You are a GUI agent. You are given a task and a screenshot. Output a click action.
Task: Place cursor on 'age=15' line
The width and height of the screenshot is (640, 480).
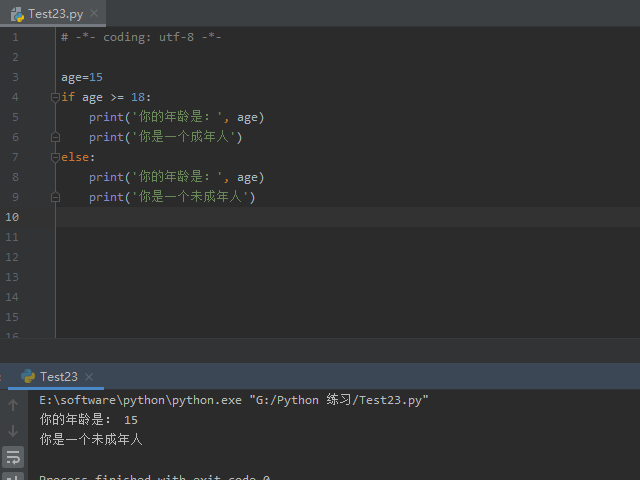click(x=82, y=77)
